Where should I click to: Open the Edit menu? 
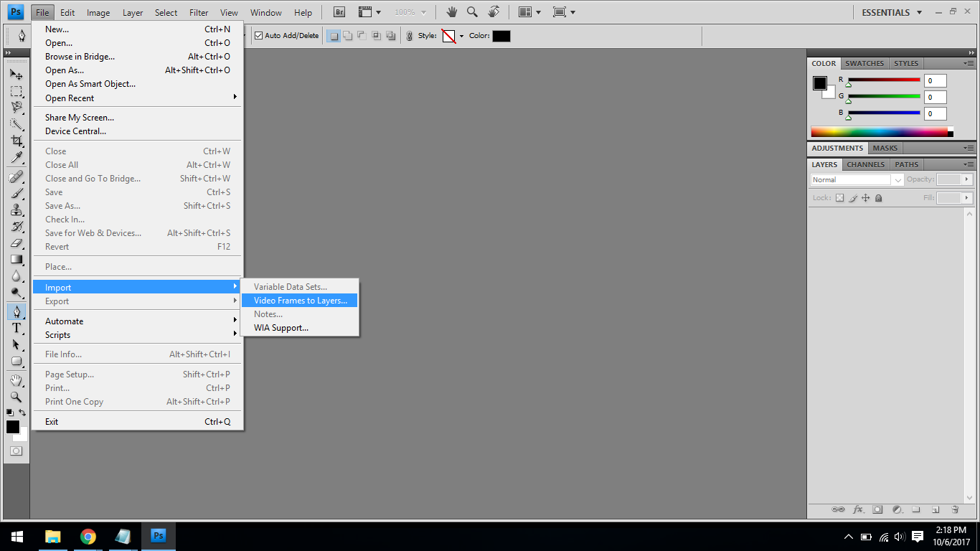(67, 12)
